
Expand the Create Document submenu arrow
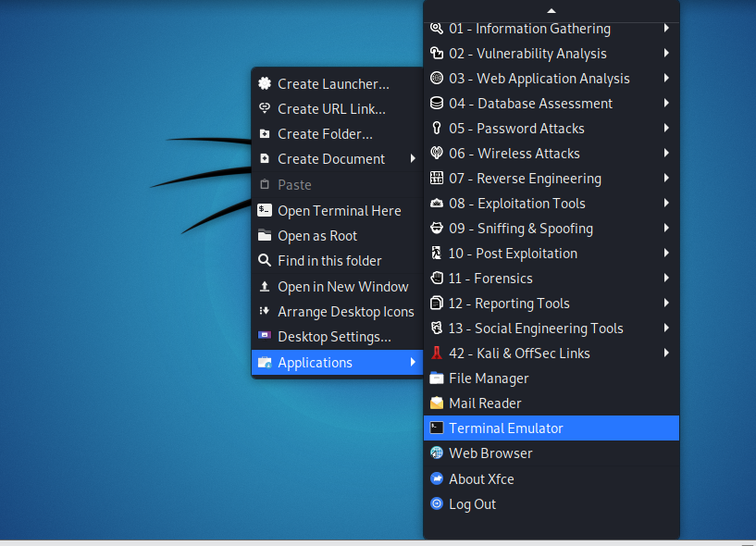pyautogui.click(x=413, y=158)
